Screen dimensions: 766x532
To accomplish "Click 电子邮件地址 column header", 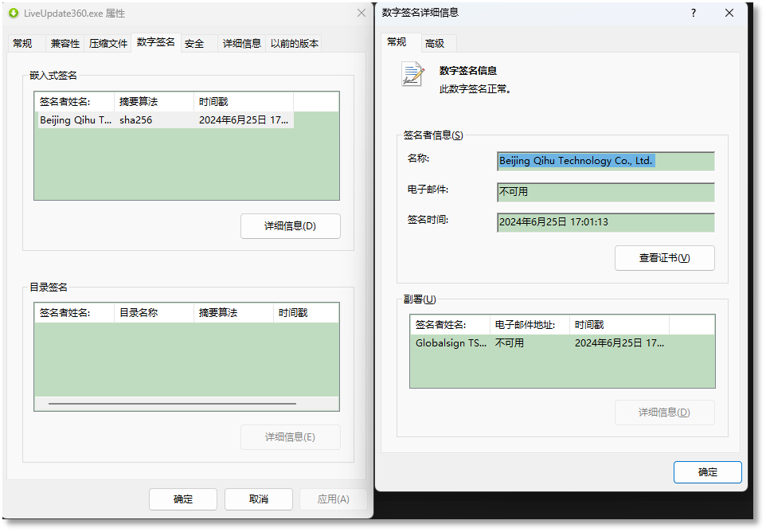I will [530, 325].
